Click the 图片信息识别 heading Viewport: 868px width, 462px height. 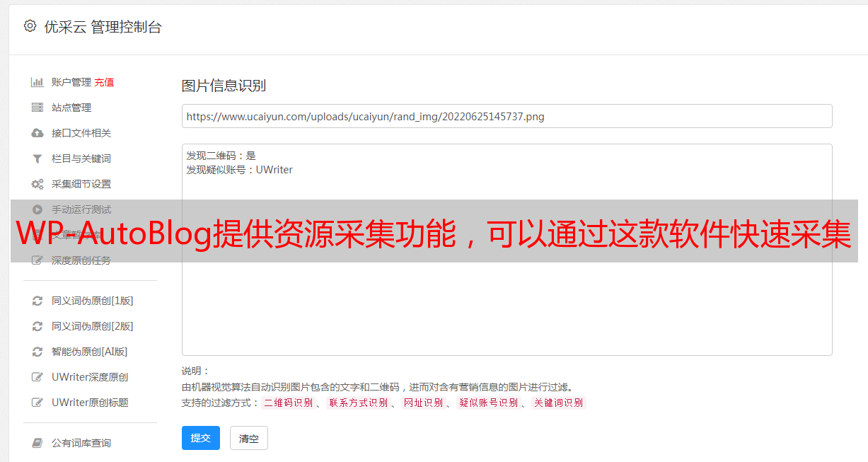click(x=224, y=86)
